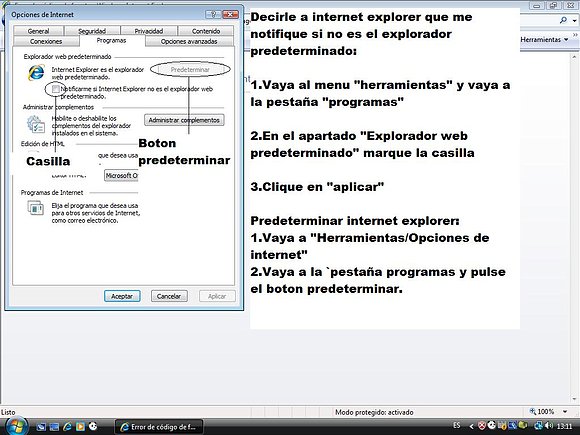Open the Microsoft O... HTML editor combo box
The width and height of the screenshot is (580, 435).
[121, 175]
